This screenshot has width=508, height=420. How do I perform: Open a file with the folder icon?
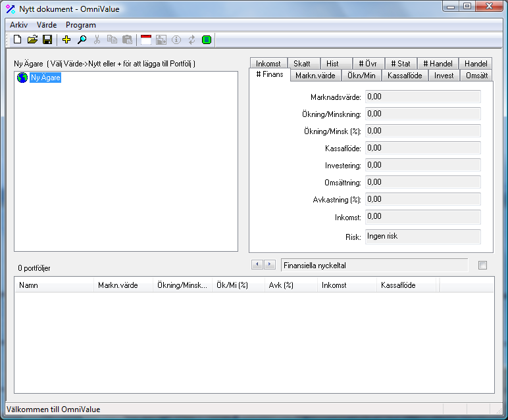pyautogui.click(x=32, y=40)
